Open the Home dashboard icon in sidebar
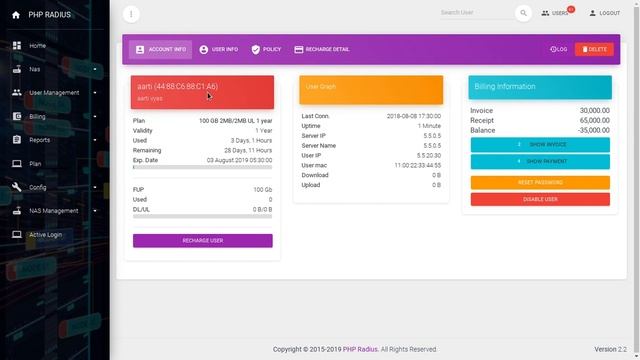 click(x=17, y=45)
